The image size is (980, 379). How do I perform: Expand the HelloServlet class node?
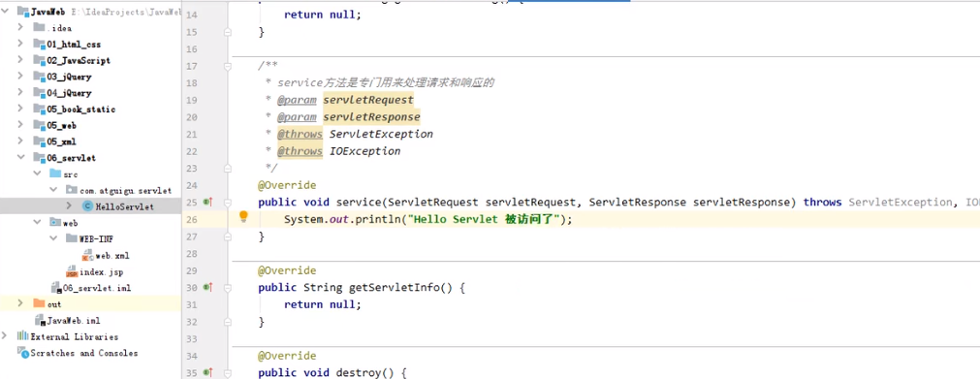pyautogui.click(x=70, y=205)
